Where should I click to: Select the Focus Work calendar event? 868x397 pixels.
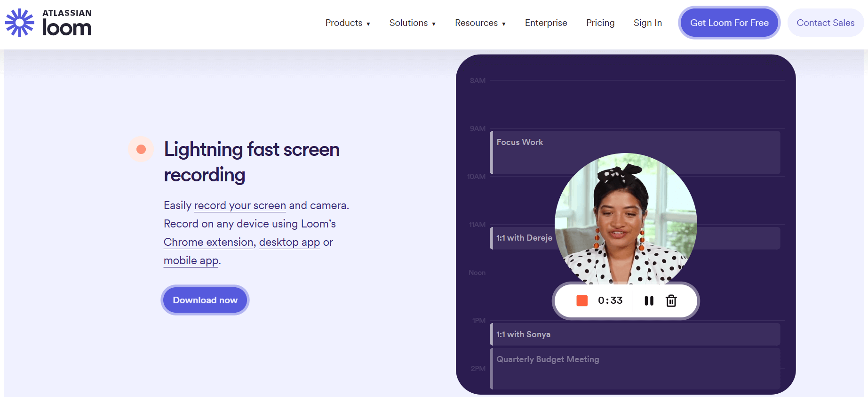[x=635, y=153]
